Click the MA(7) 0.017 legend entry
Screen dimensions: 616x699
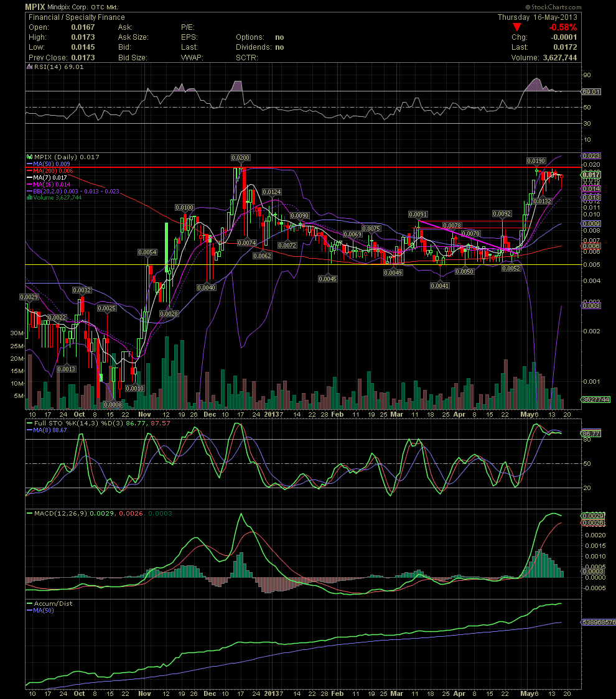tap(47, 177)
